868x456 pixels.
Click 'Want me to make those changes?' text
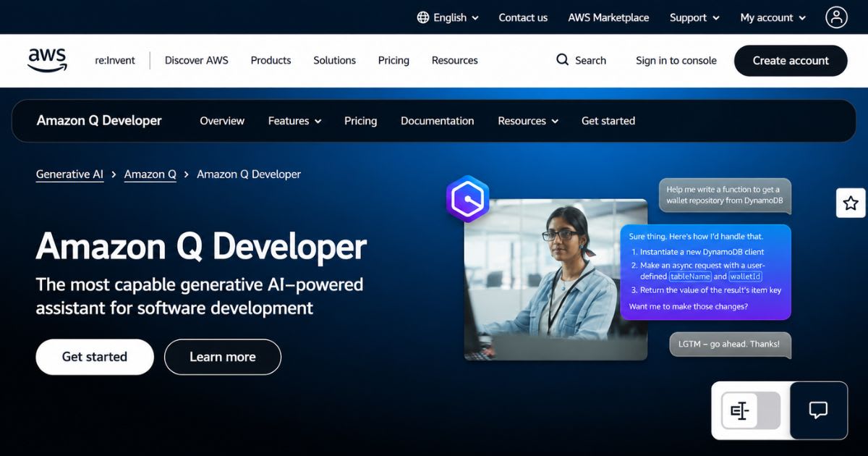689,307
